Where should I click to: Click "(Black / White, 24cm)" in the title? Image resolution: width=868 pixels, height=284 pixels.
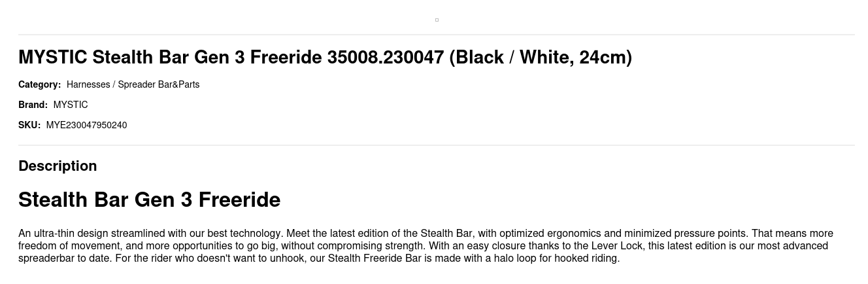(x=540, y=58)
